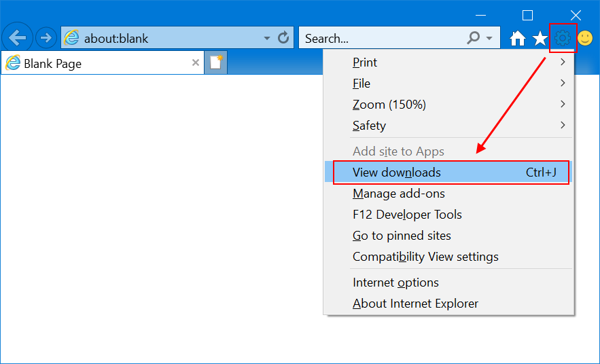Close the Blank Page tab
Viewport: 600px width, 364px height.
coord(196,62)
